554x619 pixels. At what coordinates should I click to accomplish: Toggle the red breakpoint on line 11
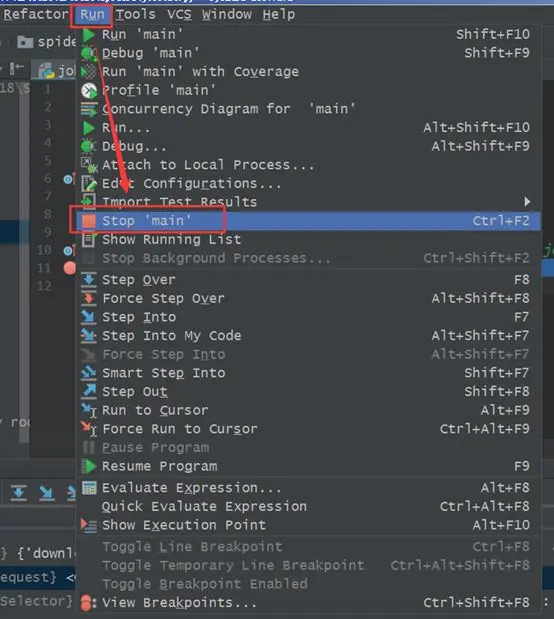tap(69, 268)
